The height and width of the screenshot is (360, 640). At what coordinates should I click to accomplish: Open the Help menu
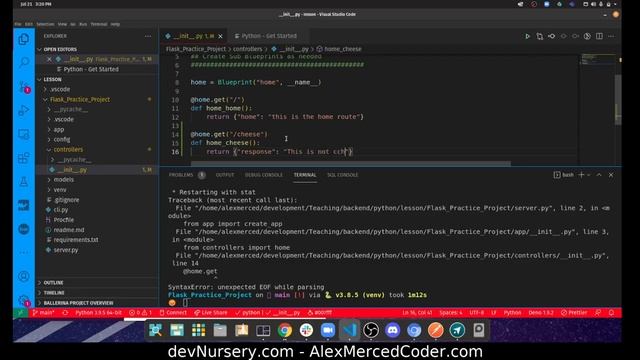click(115, 24)
